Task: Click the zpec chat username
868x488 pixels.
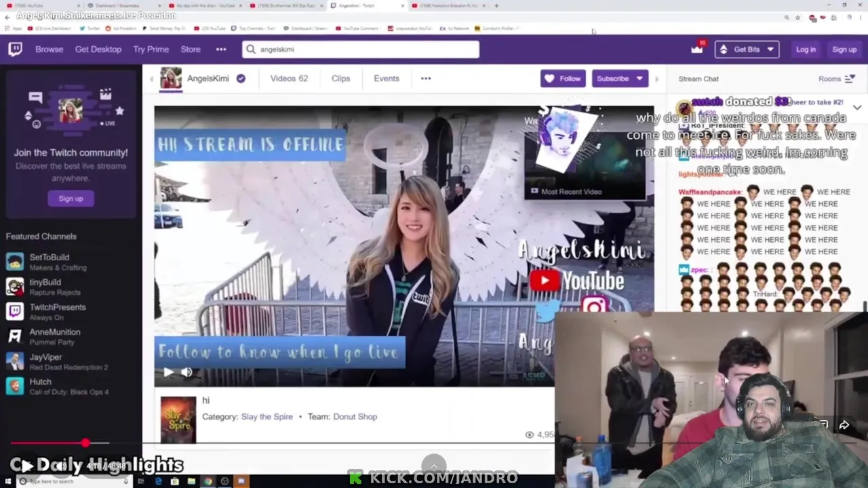Action: click(699, 270)
